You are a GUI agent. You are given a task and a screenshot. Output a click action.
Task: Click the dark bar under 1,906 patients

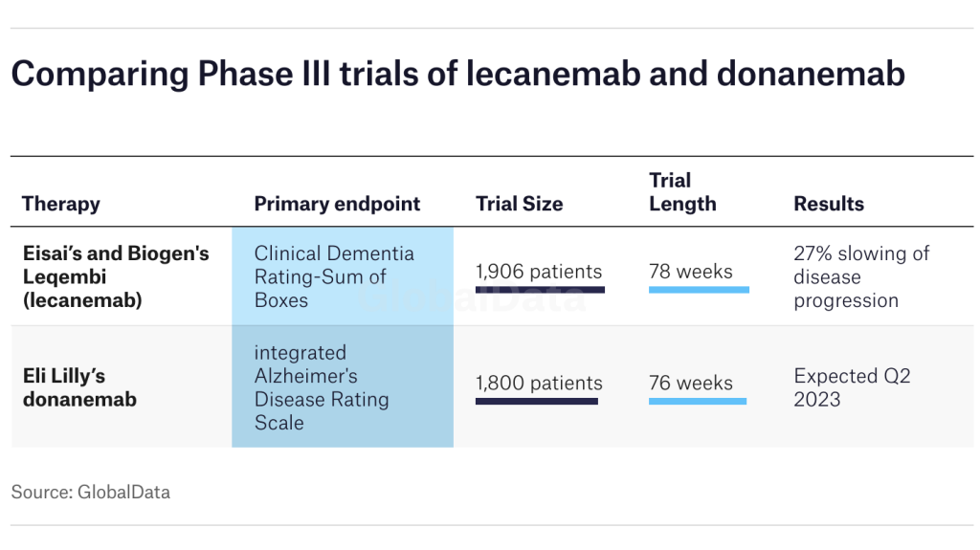click(541, 289)
